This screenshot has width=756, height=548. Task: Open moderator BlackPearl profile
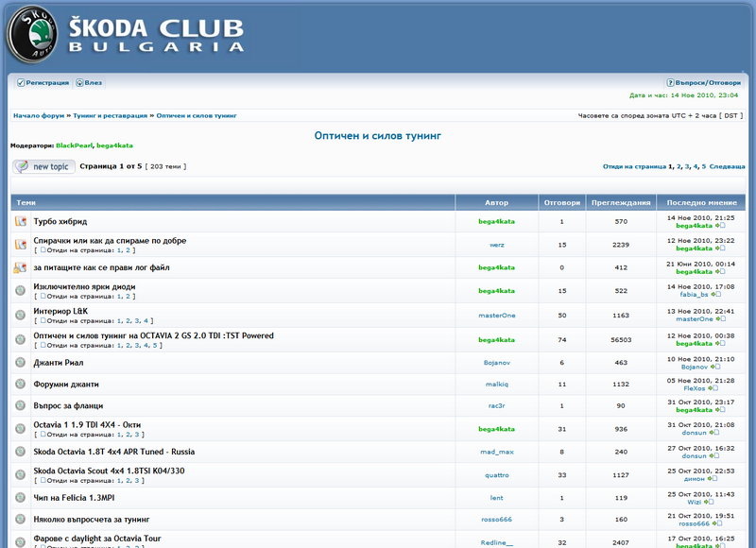pyautogui.click(x=75, y=146)
